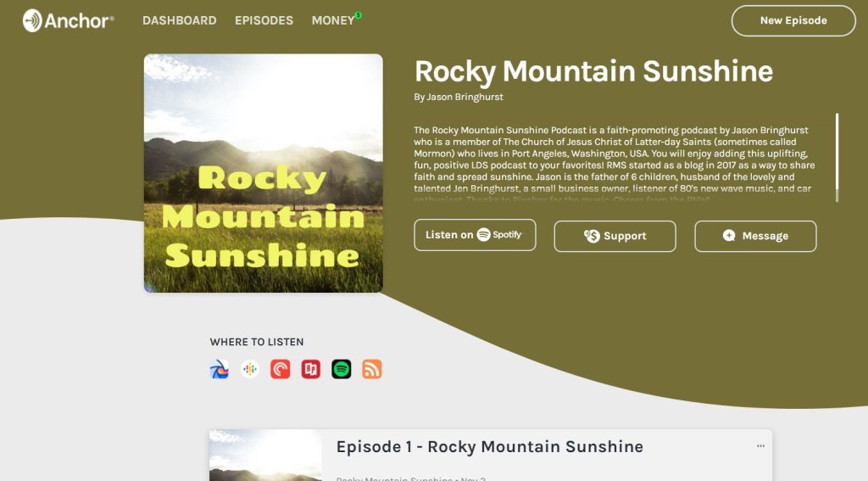Click the Episode 1 thumbnail image

pos(265,456)
